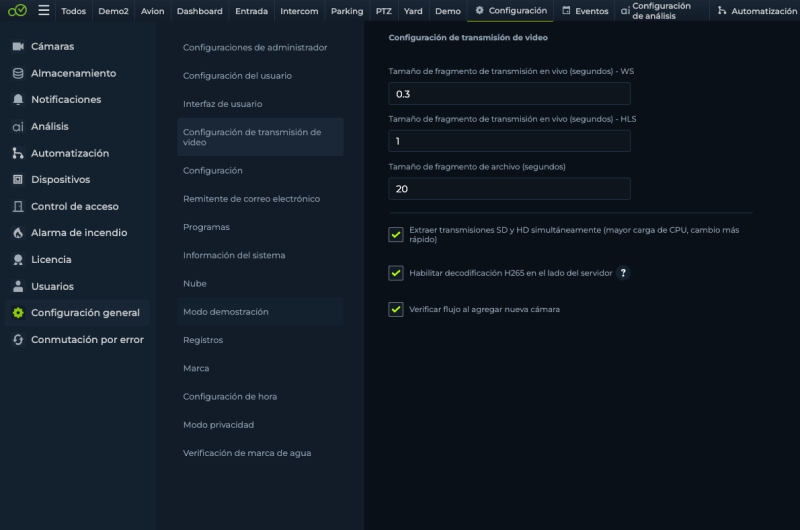Click the WS fragment size field

click(509, 94)
